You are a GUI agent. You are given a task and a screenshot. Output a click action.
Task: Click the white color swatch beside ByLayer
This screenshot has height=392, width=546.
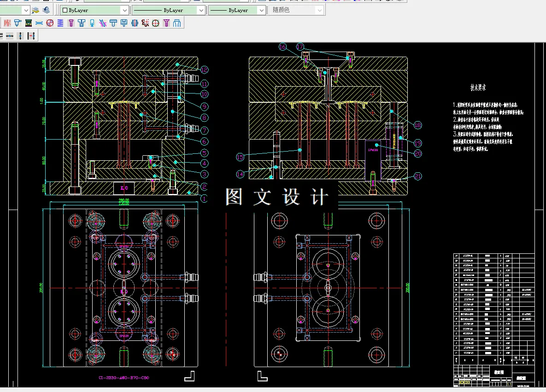click(x=65, y=10)
